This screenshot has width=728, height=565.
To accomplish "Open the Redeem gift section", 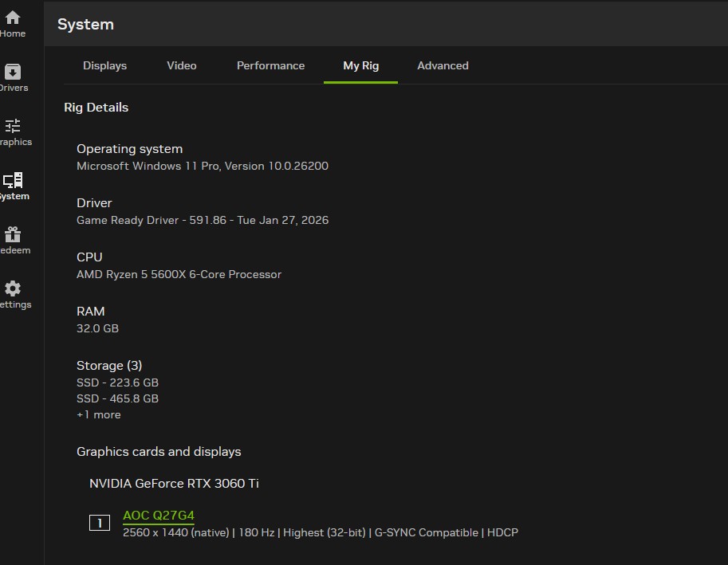I will (x=13, y=241).
